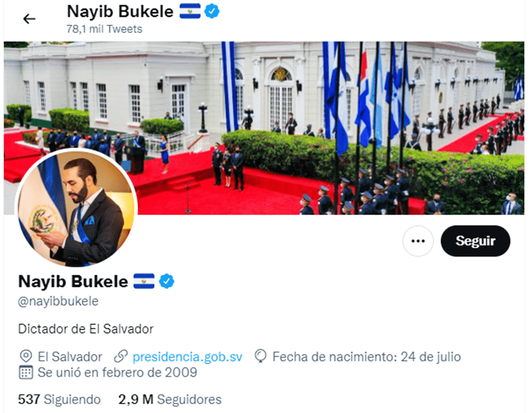Open the banner header photo
The image size is (532, 413).
coord(264,128)
